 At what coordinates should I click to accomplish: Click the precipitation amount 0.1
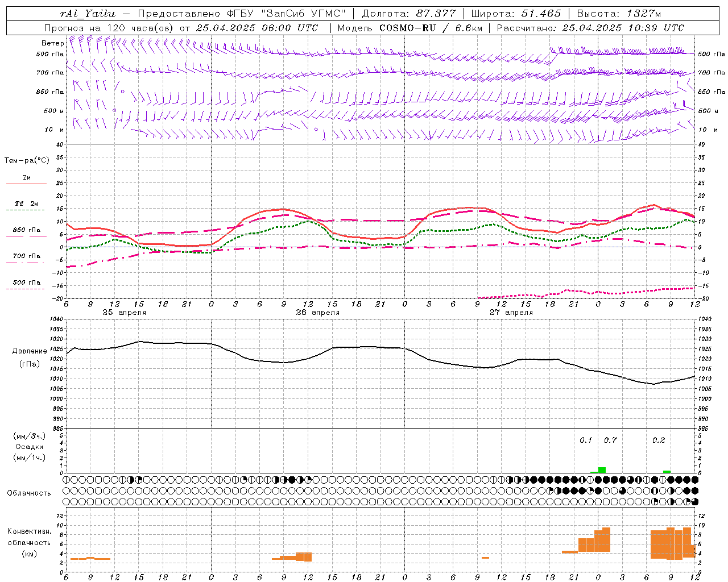tap(586, 440)
